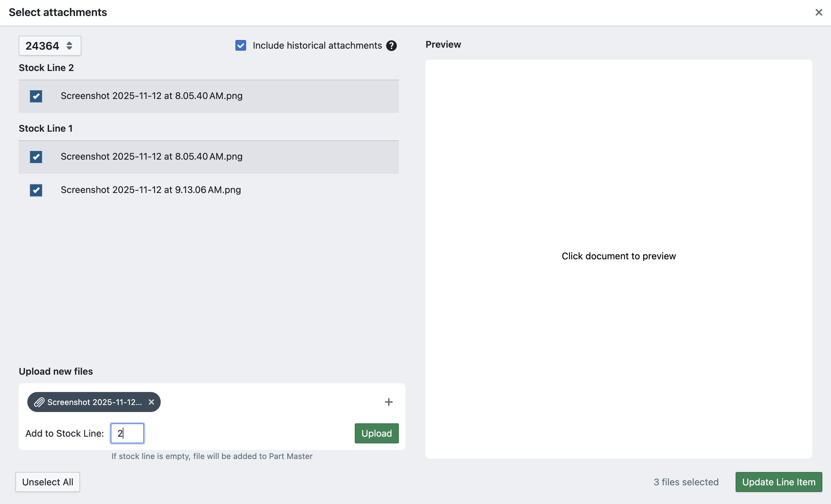The width and height of the screenshot is (831, 504).
Task: Uncheck screenshot 9.13.06 AM checkbox
Action: coord(36,190)
